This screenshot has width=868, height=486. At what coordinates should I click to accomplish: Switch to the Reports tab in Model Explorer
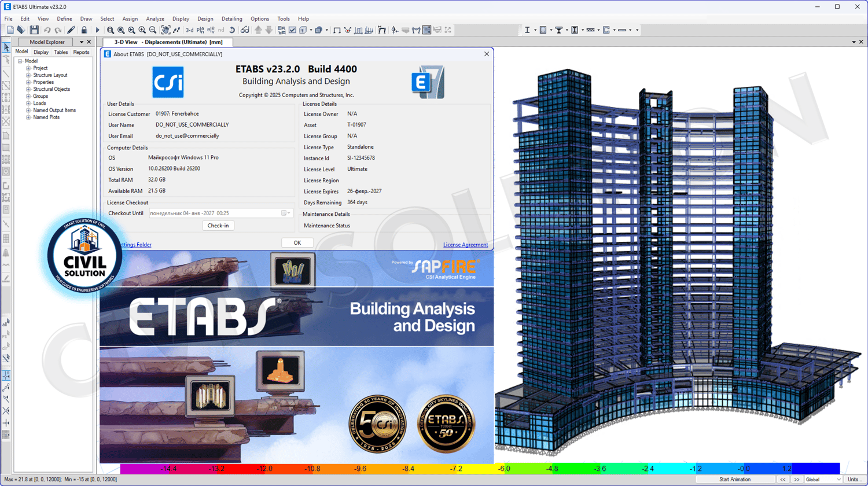[x=81, y=52]
